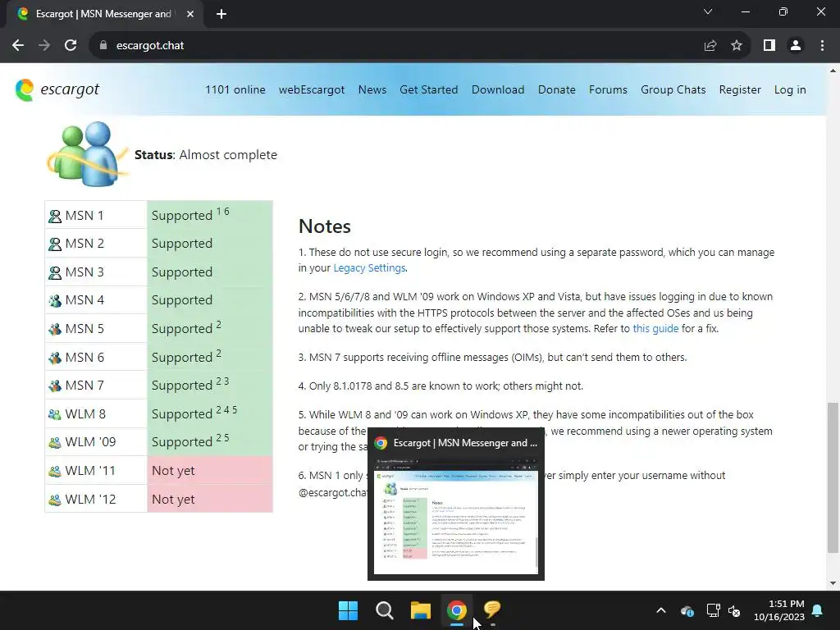Click the Chrome taskbar icon
This screenshot has height=630, width=840.
click(456, 610)
